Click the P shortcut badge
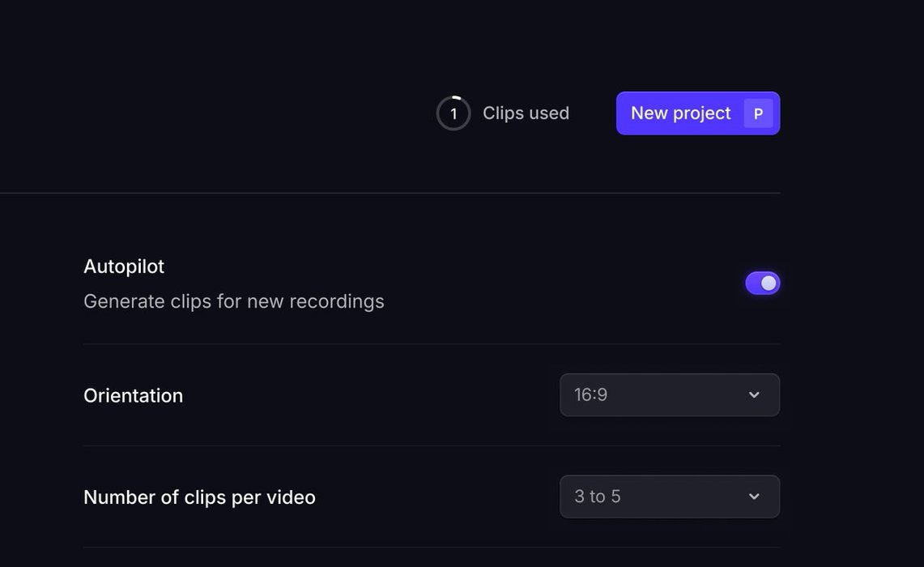Screen dimensions: 924x567 [758, 113]
